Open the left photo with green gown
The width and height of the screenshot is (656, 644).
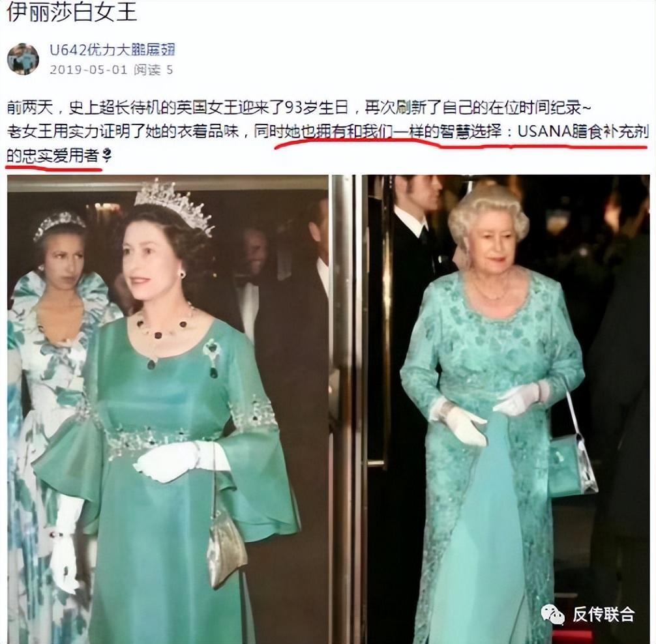168,409
